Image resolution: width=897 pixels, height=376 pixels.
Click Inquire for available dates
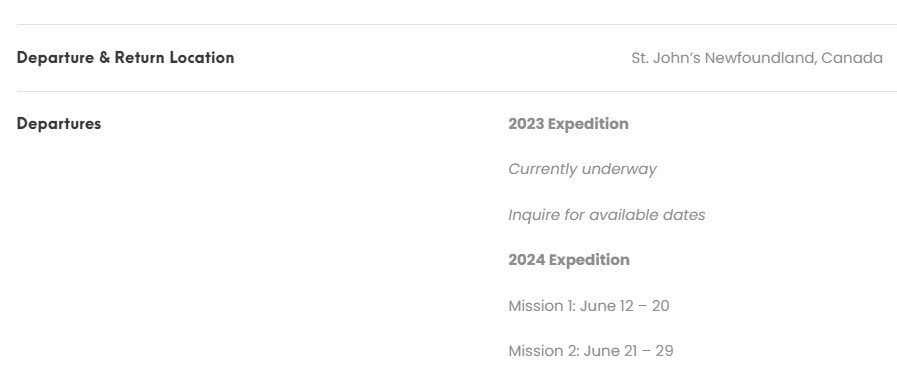click(x=607, y=215)
